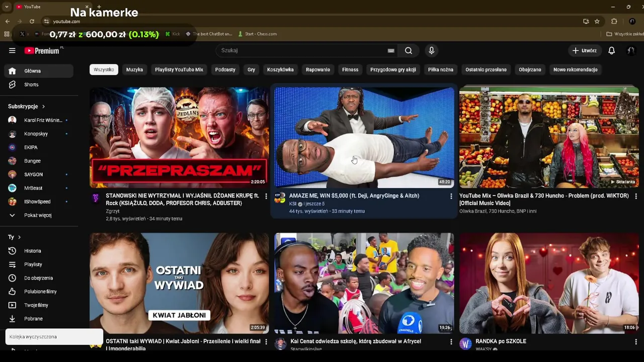
Task: Click the Utwórz create button
Action: (x=585, y=50)
